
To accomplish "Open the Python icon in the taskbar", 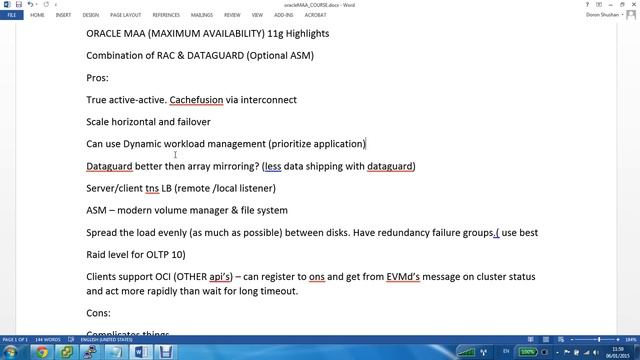I will (66, 352).
